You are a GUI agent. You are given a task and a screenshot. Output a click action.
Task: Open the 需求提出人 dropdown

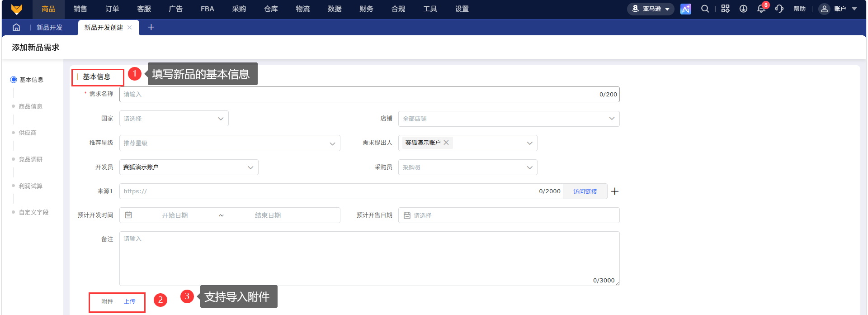click(467, 143)
